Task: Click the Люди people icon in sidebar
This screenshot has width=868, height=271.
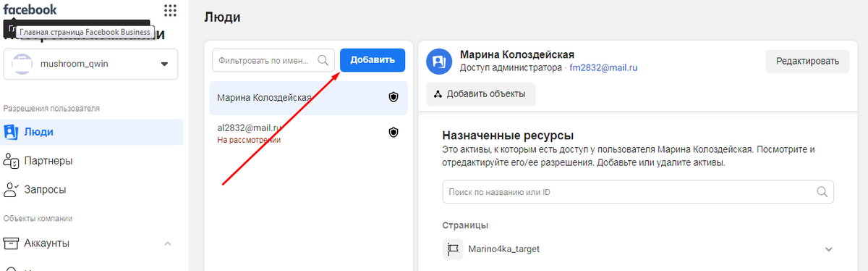Action: point(10,132)
